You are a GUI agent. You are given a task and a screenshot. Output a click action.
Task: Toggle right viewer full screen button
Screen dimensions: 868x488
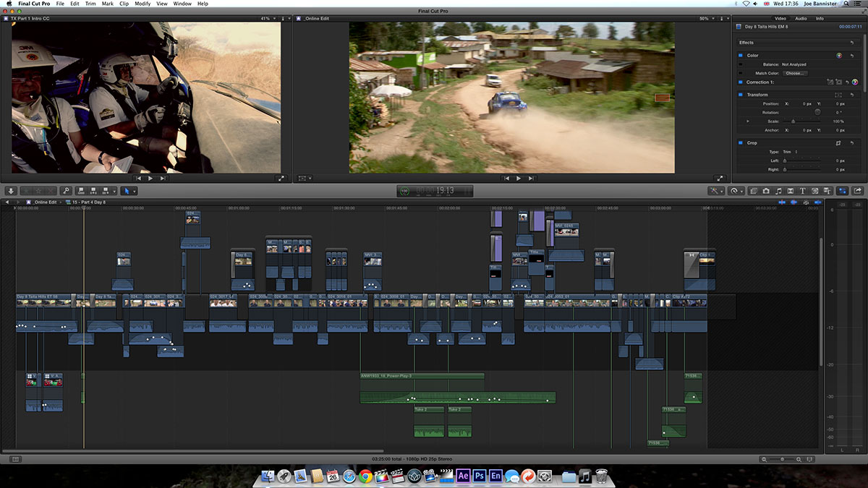point(718,178)
